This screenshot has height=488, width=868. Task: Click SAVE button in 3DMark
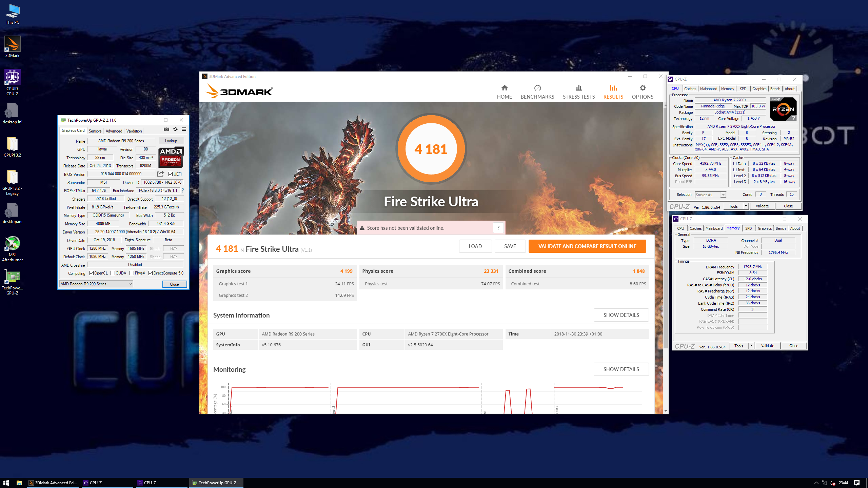click(510, 246)
